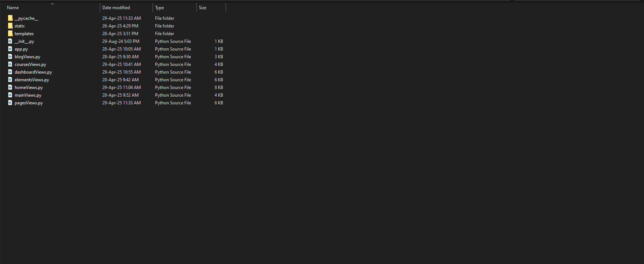Click the elementsViews.py file icon
This screenshot has width=644, height=264.
click(x=10, y=80)
